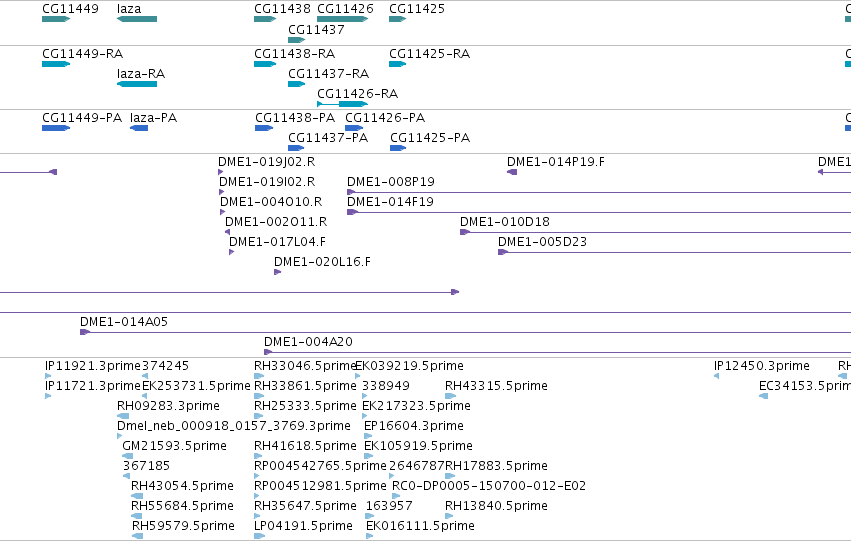Viewport: 851px width, 541px height.
Task: Click the DME1-004O10.R label
Action: pyautogui.click(x=271, y=202)
